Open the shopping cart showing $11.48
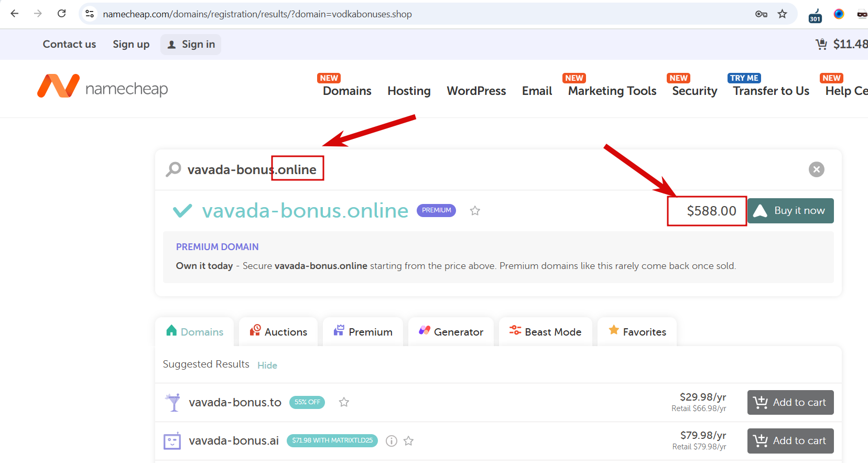This screenshot has width=868, height=463. point(842,44)
